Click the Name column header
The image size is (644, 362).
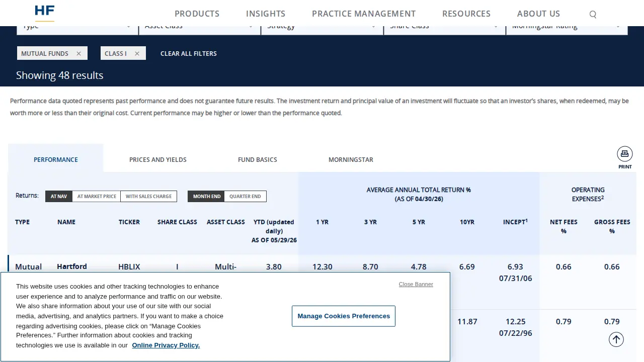66,222
